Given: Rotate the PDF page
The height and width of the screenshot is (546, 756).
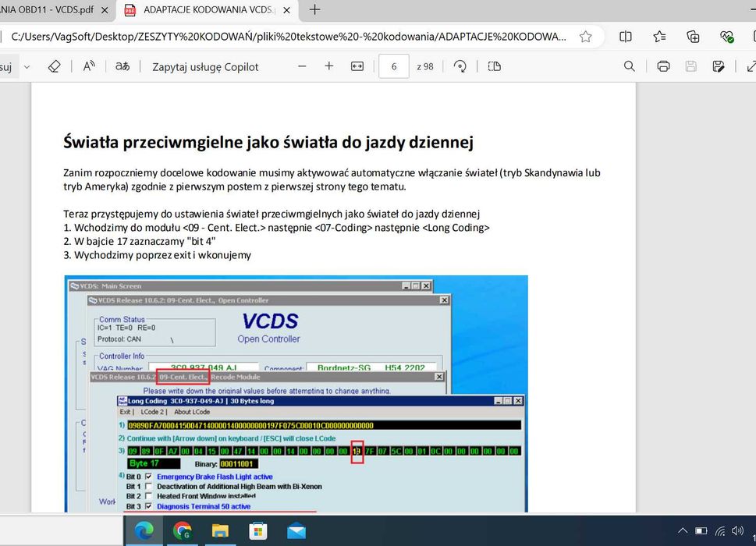Looking at the screenshot, I should (460, 66).
